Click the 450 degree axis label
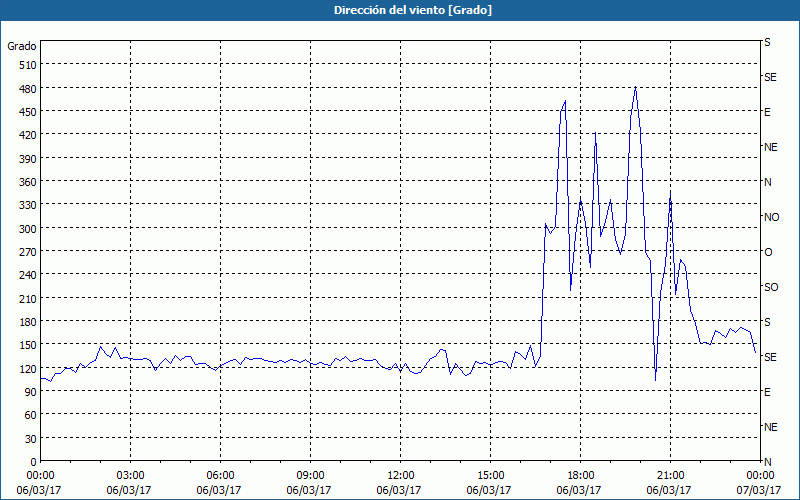This screenshot has width=800, height=500. point(28,112)
